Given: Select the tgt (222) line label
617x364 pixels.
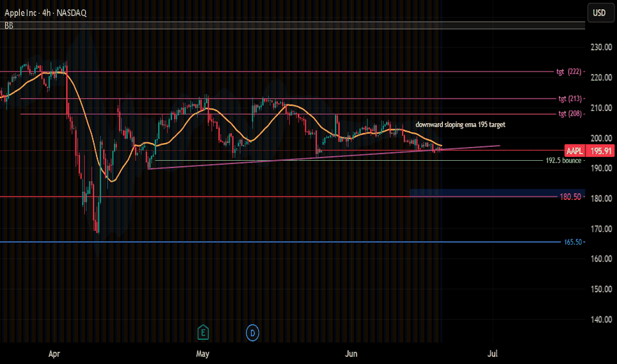Looking at the screenshot, I should pos(569,71).
